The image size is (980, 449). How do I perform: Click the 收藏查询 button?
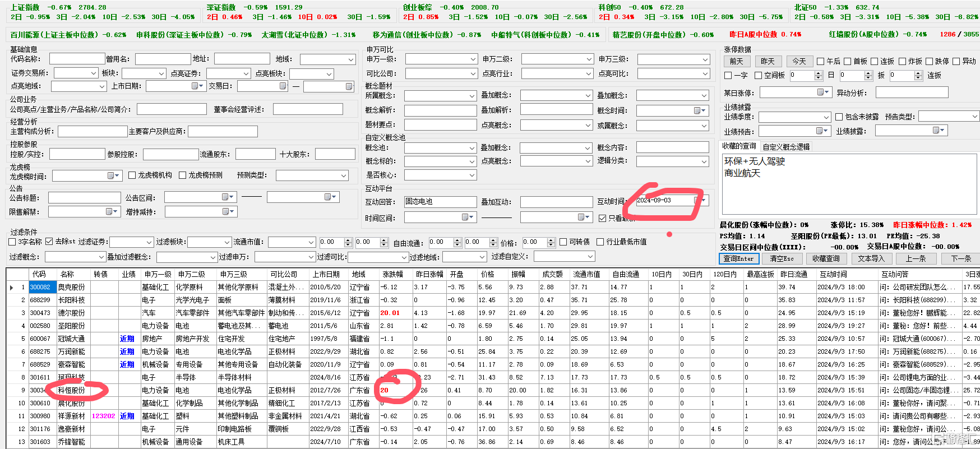(826, 258)
